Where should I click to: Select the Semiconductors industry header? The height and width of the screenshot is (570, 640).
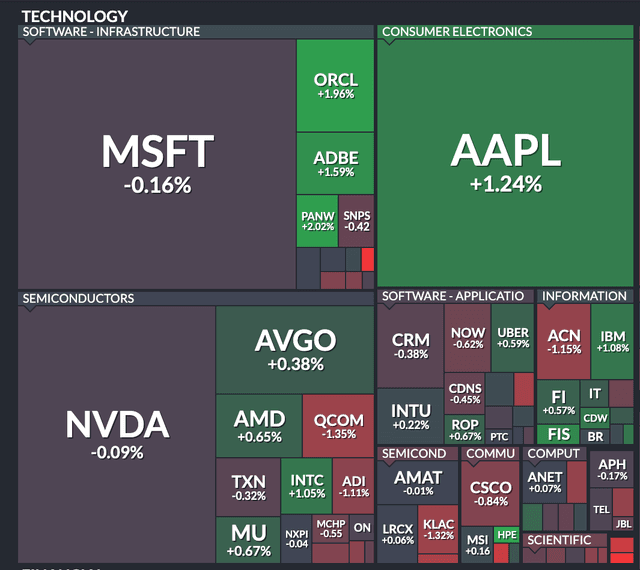click(78, 298)
